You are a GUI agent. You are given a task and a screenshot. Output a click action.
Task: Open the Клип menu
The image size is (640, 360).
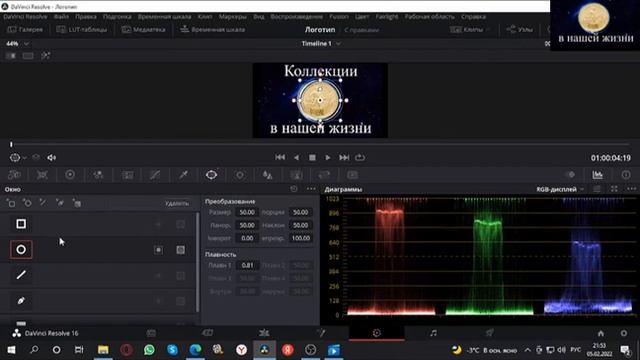[205, 17]
